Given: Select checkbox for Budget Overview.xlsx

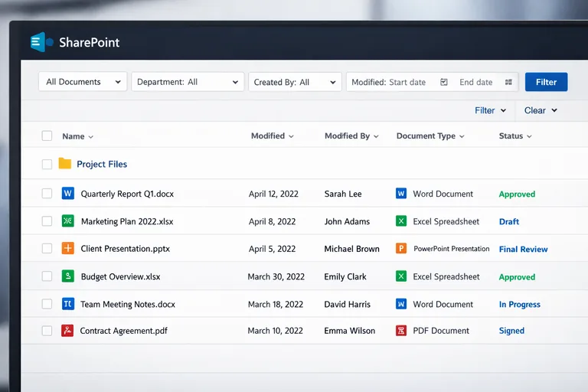Looking at the screenshot, I should 47,276.
